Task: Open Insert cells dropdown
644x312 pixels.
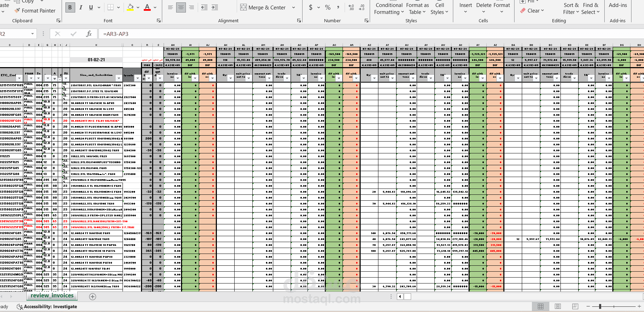Action: coord(465,8)
